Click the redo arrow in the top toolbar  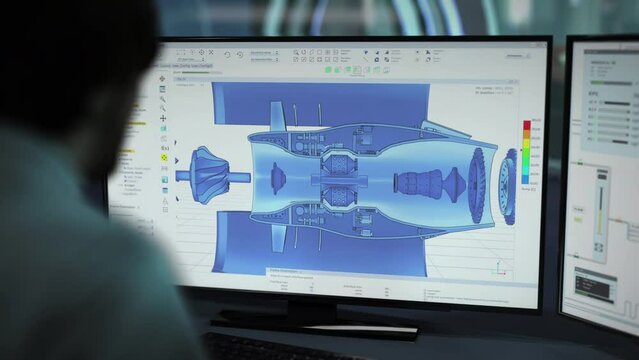tap(240, 54)
